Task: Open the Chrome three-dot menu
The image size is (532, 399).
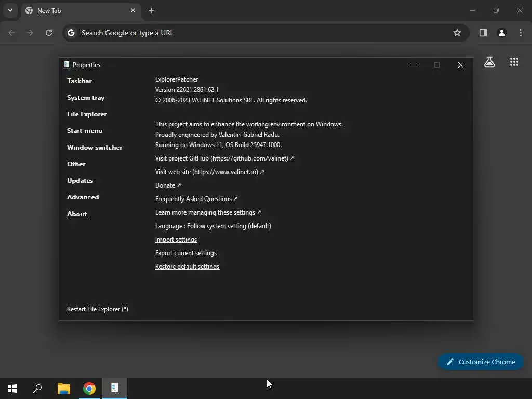Action: tap(521, 33)
